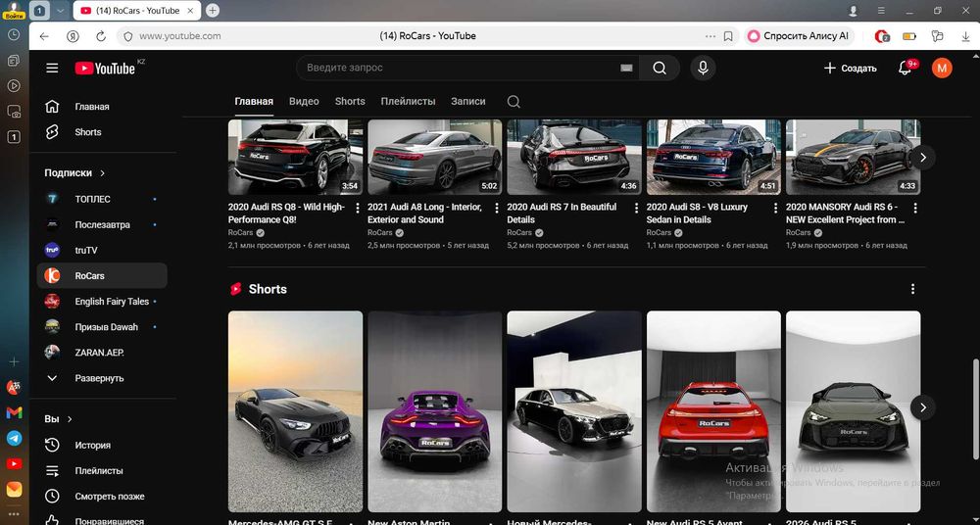This screenshot has height=525, width=980.
Task: Open the truTV subscription channel
Action: (x=102, y=250)
